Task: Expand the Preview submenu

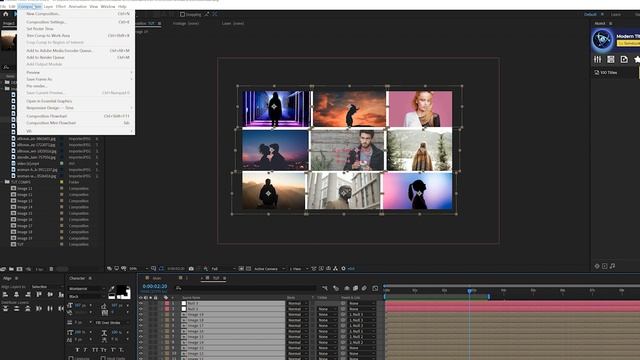Action: click(77, 72)
